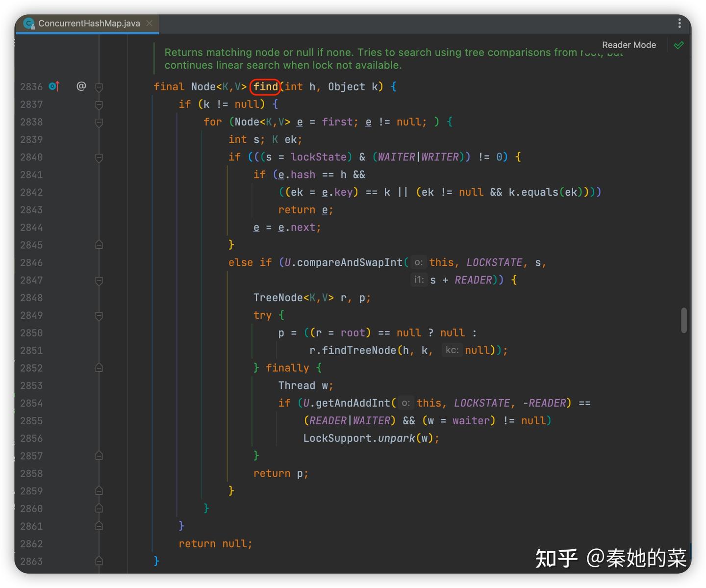706x588 pixels.
Task: Toggle Reader Mode off
Action: 629,45
